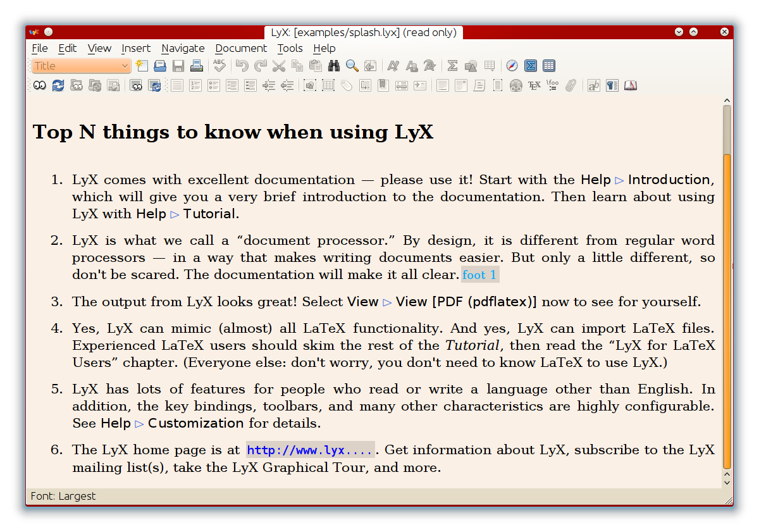Toggle the paragraph settings pilcrow button
Viewport: 759px width, 532px height.
click(612, 85)
